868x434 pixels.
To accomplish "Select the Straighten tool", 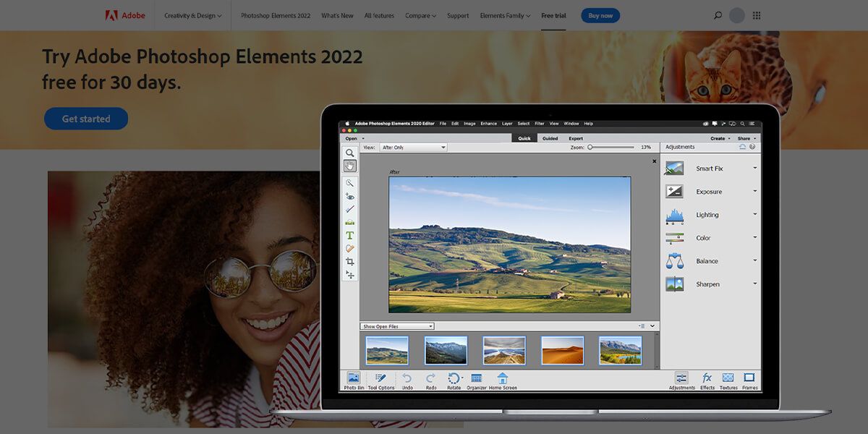I will [x=349, y=222].
